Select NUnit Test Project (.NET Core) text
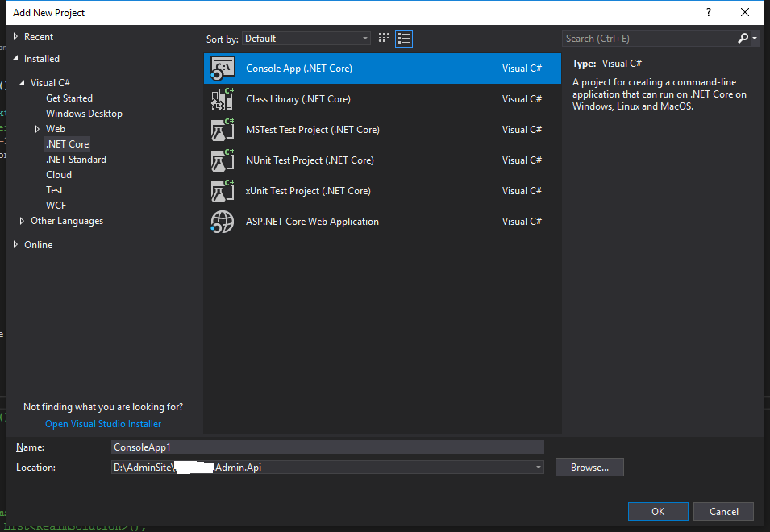 point(310,160)
